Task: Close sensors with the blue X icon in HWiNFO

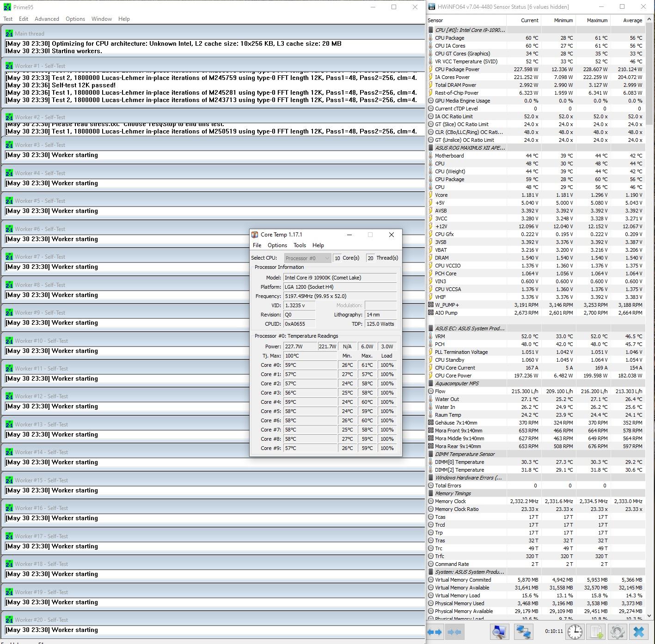Action: pos(639,632)
